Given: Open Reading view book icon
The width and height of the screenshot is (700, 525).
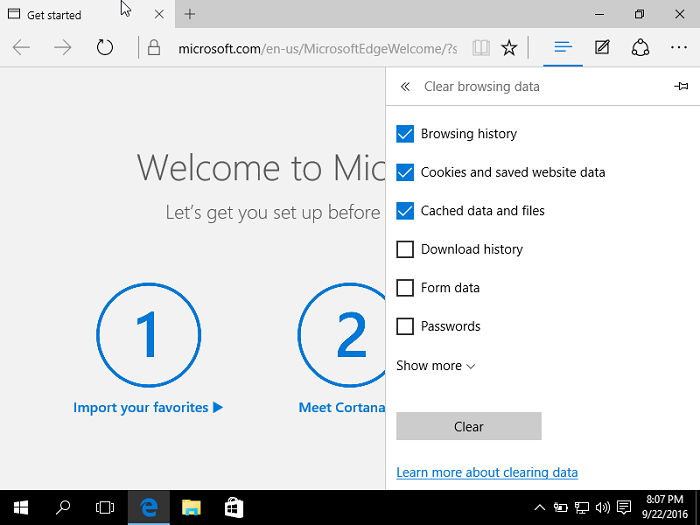Looking at the screenshot, I should (481, 47).
